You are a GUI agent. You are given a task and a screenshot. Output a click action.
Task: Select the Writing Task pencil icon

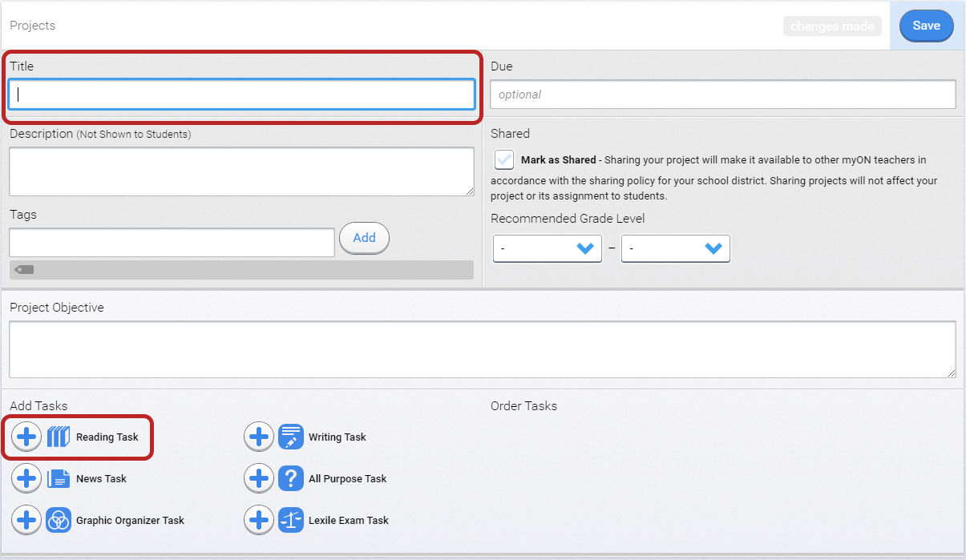point(291,437)
